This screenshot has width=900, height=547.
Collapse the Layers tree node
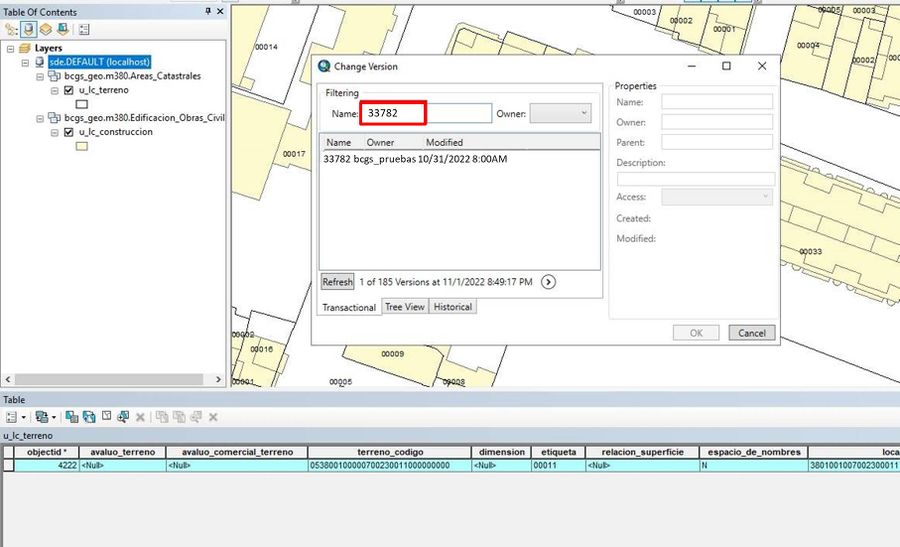tap(10, 49)
